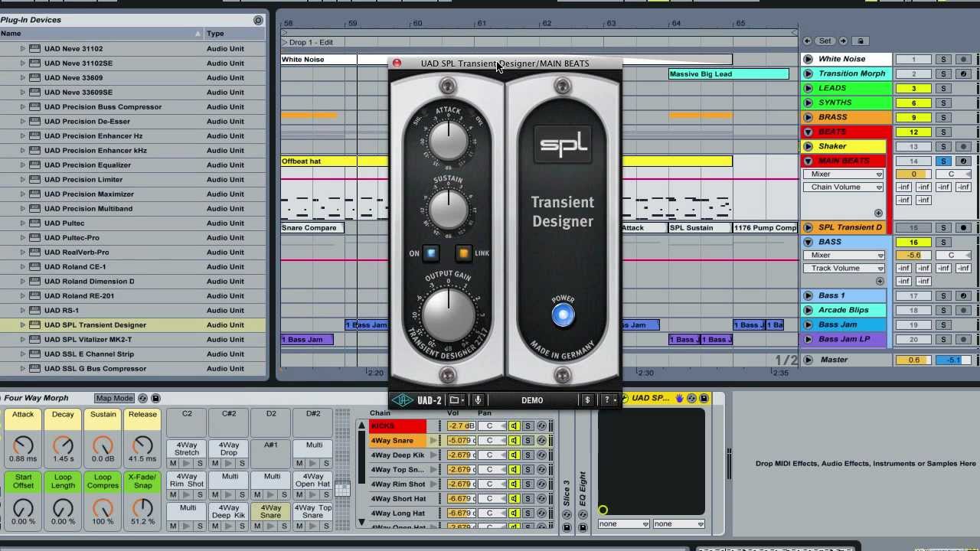The width and height of the screenshot is (980, 551).
Task: Select the Slice 3 device title bar
Action: [567, 493]
